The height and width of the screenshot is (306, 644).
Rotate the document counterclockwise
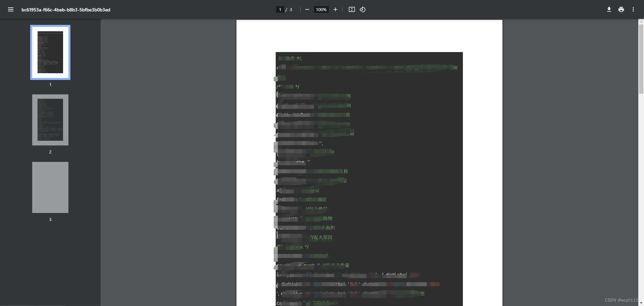tap(363, 9)
